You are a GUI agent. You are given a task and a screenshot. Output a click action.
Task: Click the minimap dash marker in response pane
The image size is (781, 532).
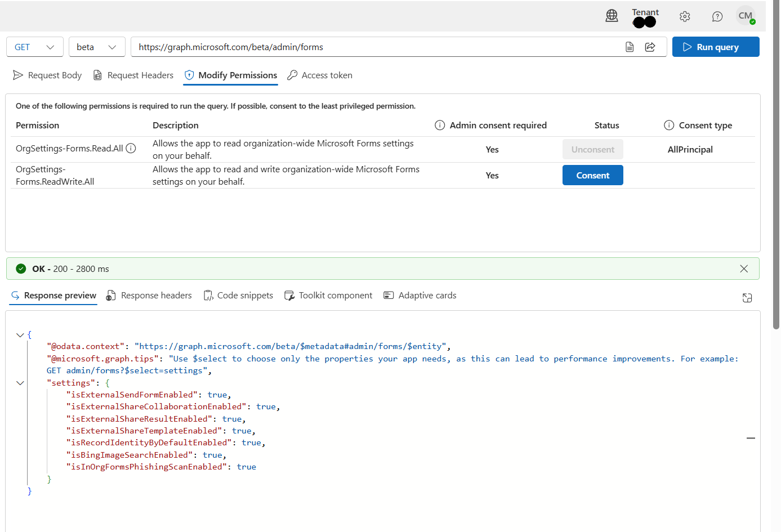(751, 438)
